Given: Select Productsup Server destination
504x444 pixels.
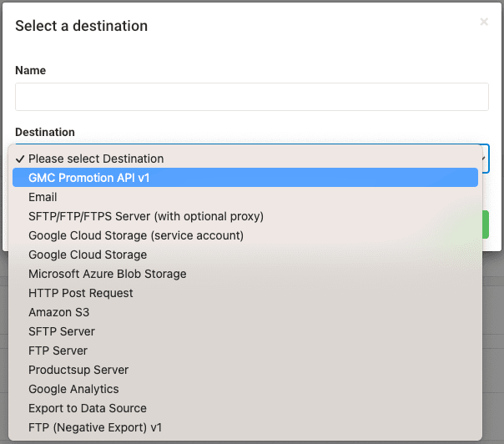Looking at the screenshot, I should (245, 370).
